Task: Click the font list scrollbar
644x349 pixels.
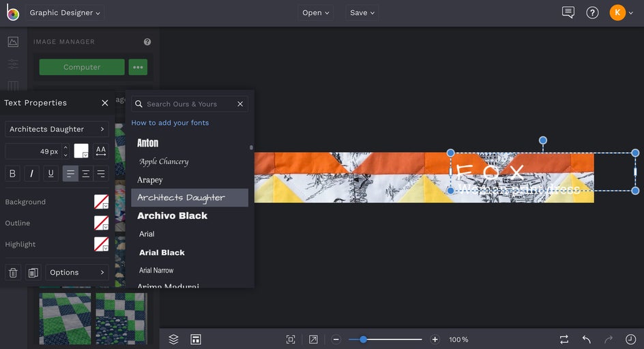Action: click(251, 147)
